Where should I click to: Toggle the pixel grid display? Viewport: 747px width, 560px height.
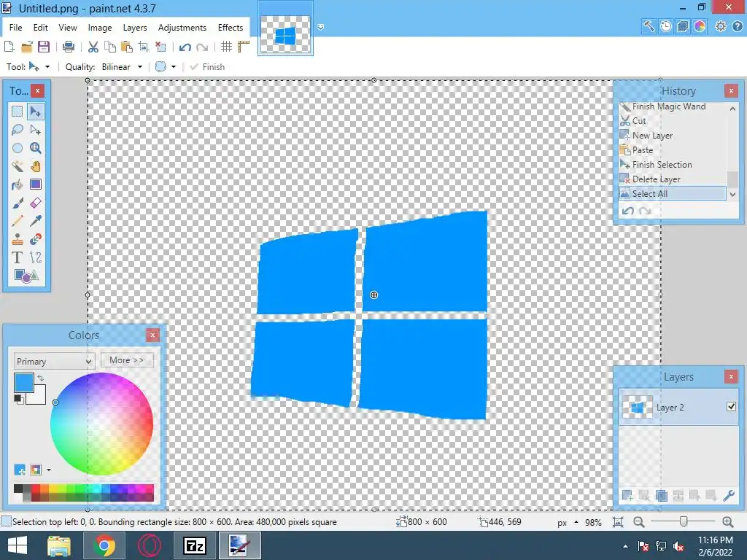pyautogui.click(x=226, y=47)
